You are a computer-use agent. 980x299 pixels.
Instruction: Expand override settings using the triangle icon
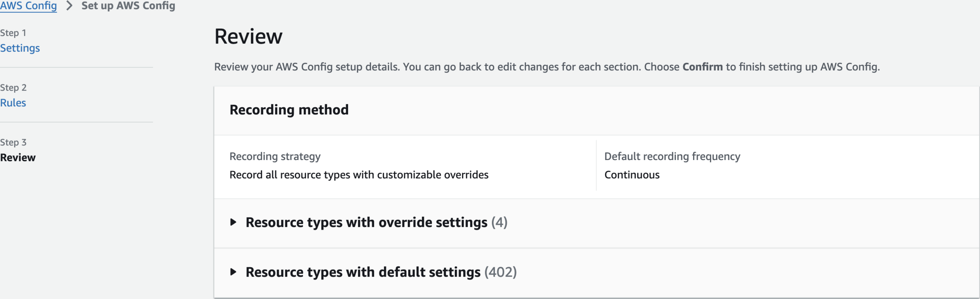click(x=233, y=222)
